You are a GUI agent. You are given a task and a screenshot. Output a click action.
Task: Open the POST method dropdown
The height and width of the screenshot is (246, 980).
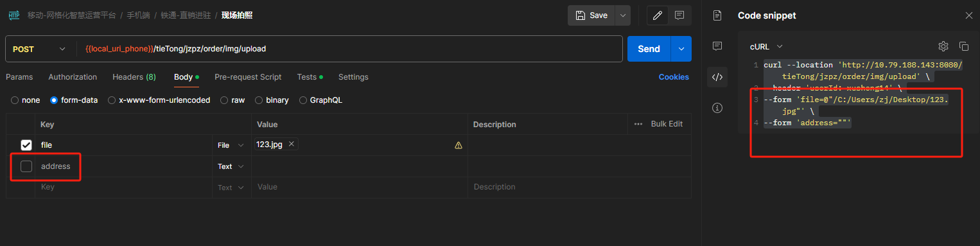(39, 49)
